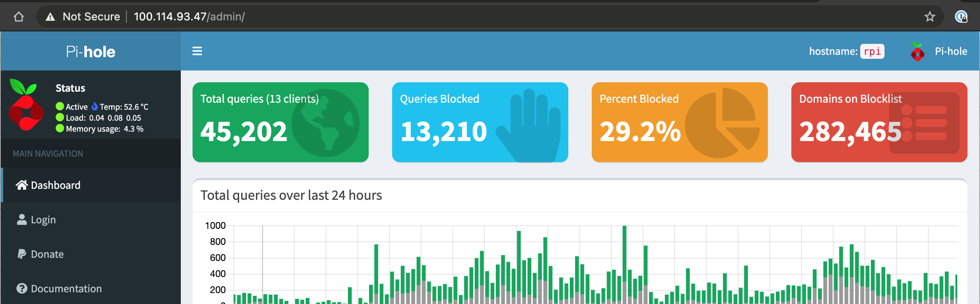Click the 400 y-axis label
The width and height of the screenshot is (980, 304).
(x=218, y=274)
